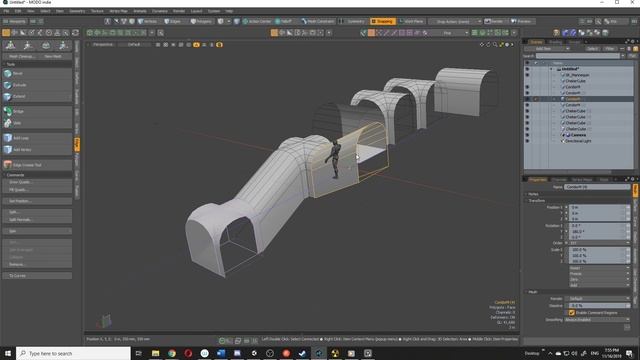640x360 pixels.
Task: Select the Extrude tool
Action: tap(37, 85)
